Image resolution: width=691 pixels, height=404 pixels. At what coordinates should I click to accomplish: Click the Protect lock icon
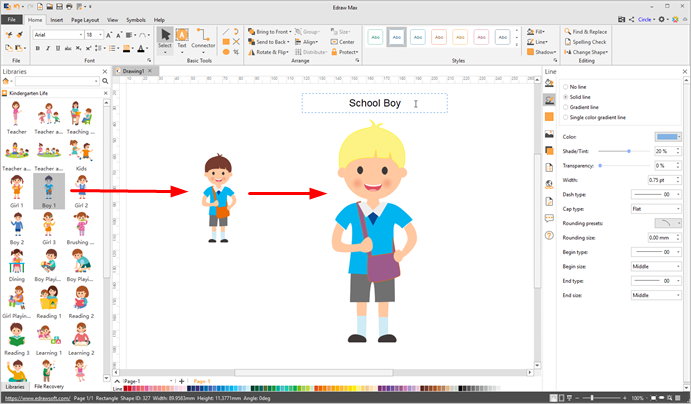pos(345,52)
